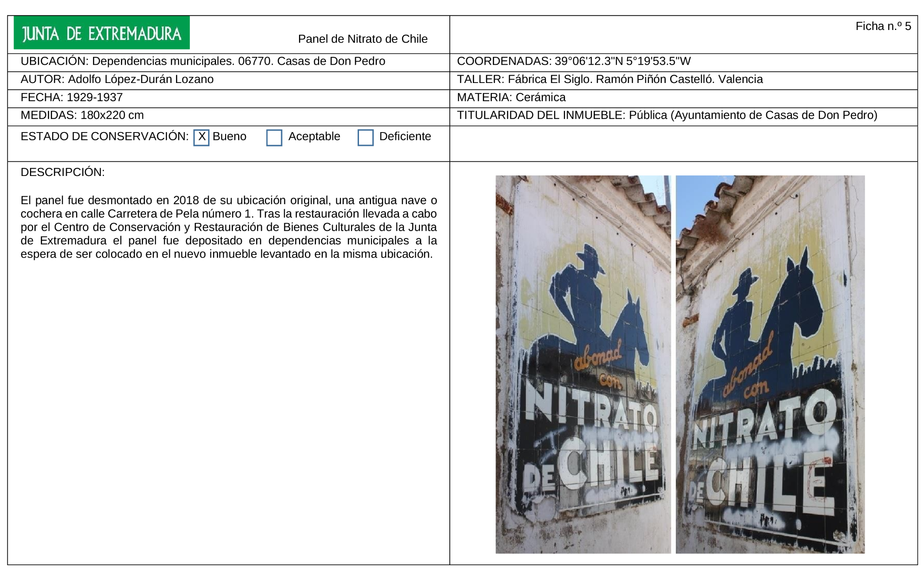Select the MEDIDAS 180x220 cm text
Image resolution: width=924 pixels, height=573 pixels.
click(x=82, y=115)
